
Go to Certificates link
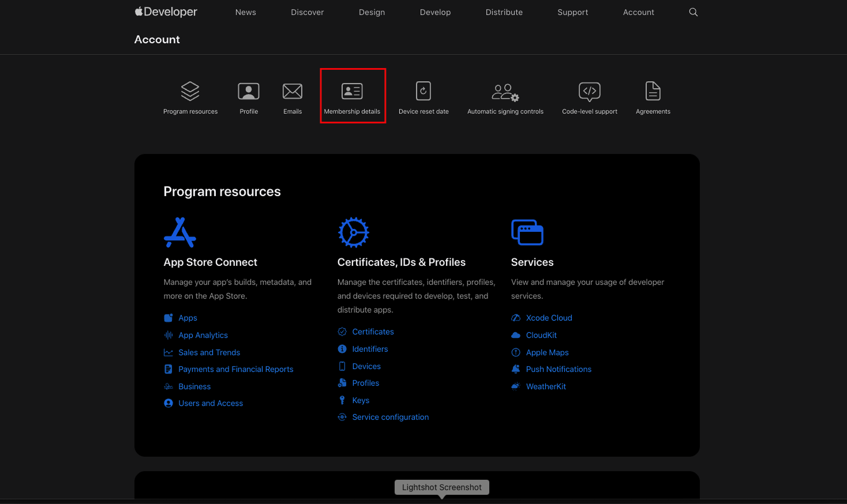coord(373,332)
